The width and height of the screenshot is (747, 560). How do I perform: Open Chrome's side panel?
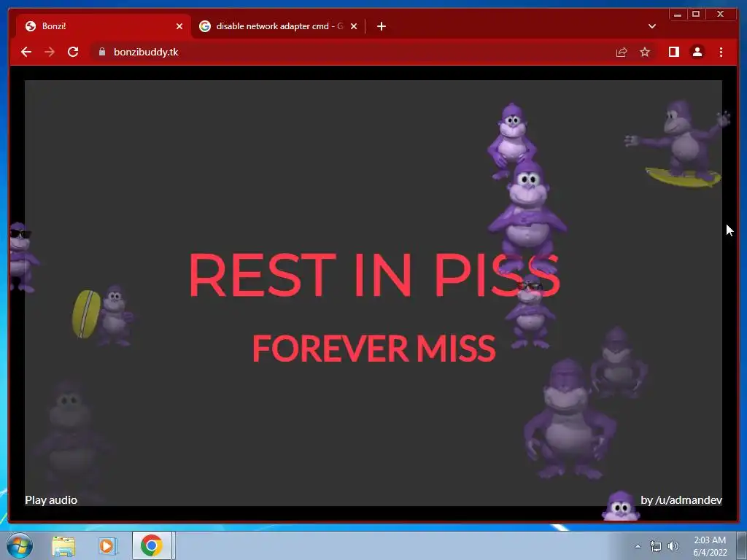(673, 52)
